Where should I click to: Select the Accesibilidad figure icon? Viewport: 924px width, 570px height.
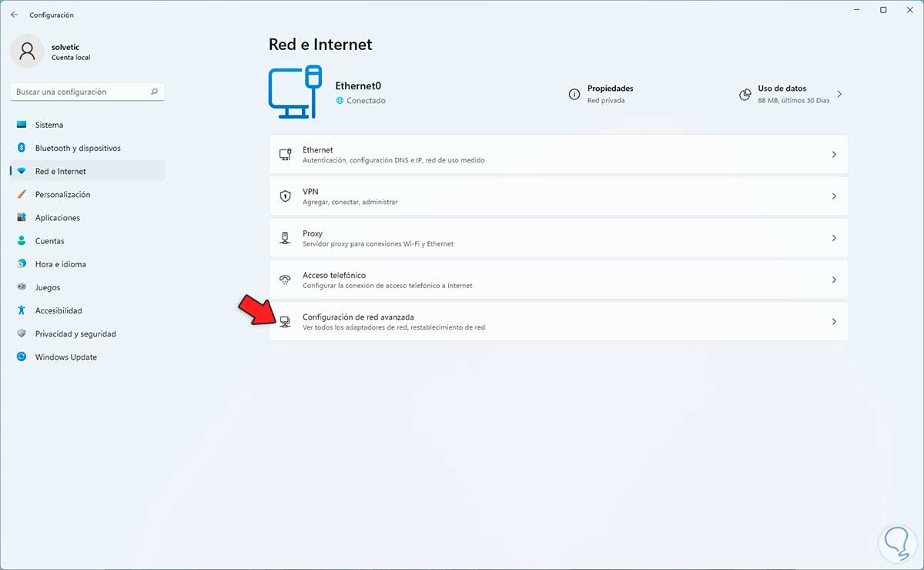[22, 310]
